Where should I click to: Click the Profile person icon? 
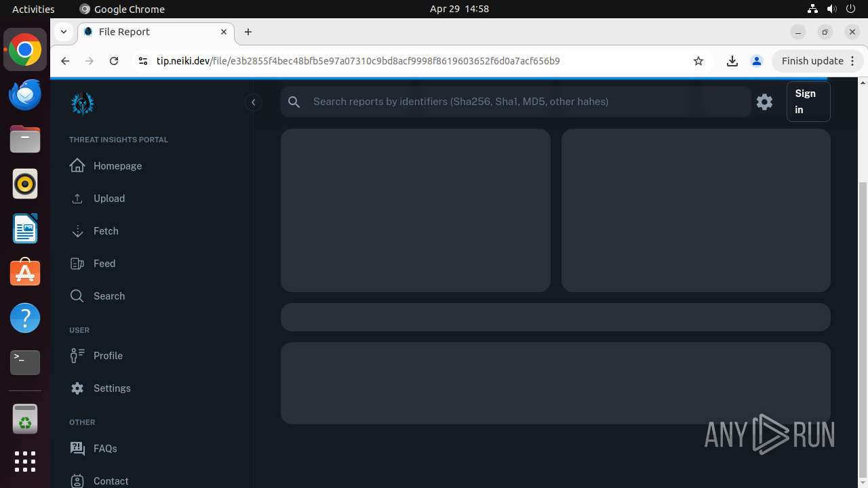point(77,356)
